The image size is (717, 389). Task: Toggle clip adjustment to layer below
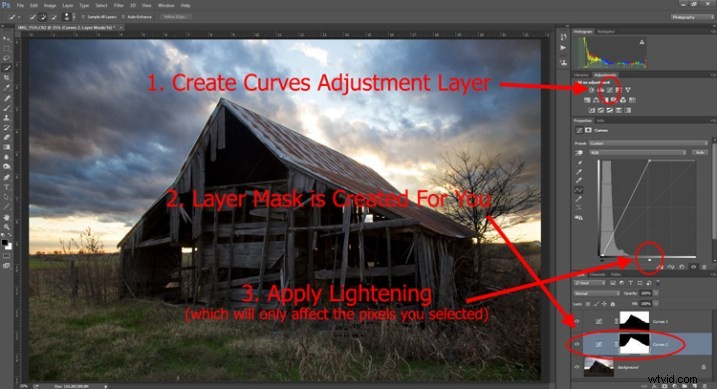pos(660,267)
